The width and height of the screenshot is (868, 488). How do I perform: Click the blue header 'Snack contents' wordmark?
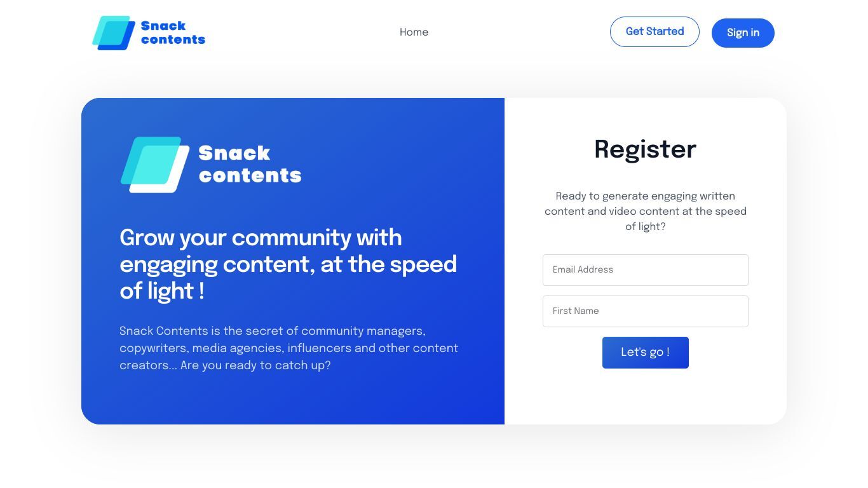point(173,32)
